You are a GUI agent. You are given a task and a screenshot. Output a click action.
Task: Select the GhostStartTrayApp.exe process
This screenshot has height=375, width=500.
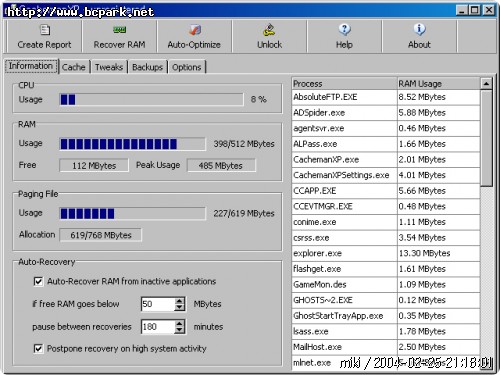pyautogui.click(x=386, y=316)
